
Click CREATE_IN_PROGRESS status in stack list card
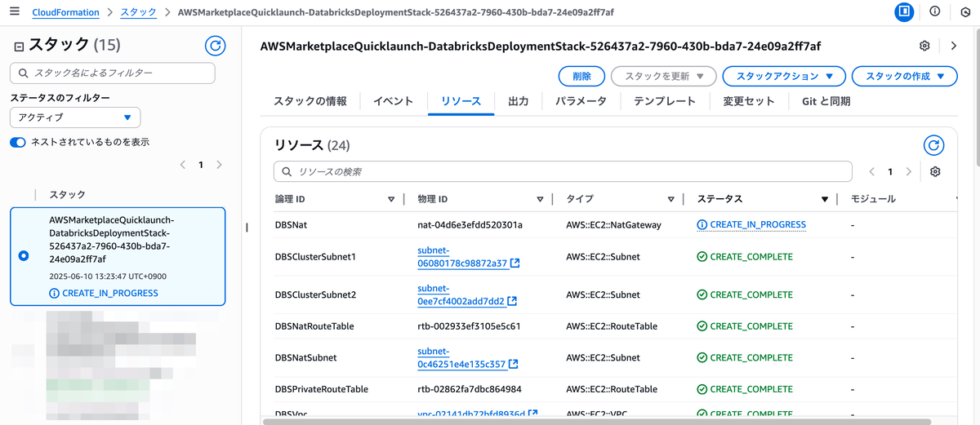pyautogui.click(x=110, y=293)
